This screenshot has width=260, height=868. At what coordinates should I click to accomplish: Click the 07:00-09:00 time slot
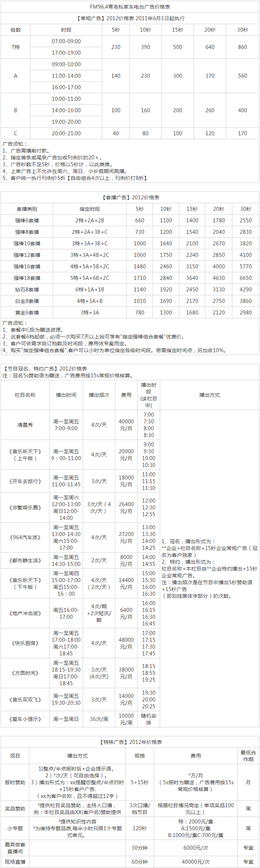pyautogui.click(x=66, y=41)
